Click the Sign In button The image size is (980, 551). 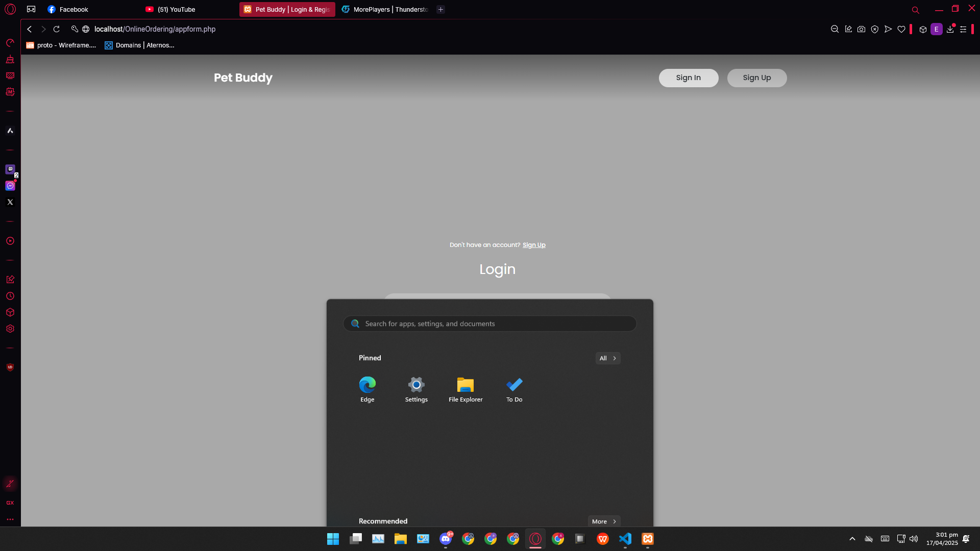(688, 78)
